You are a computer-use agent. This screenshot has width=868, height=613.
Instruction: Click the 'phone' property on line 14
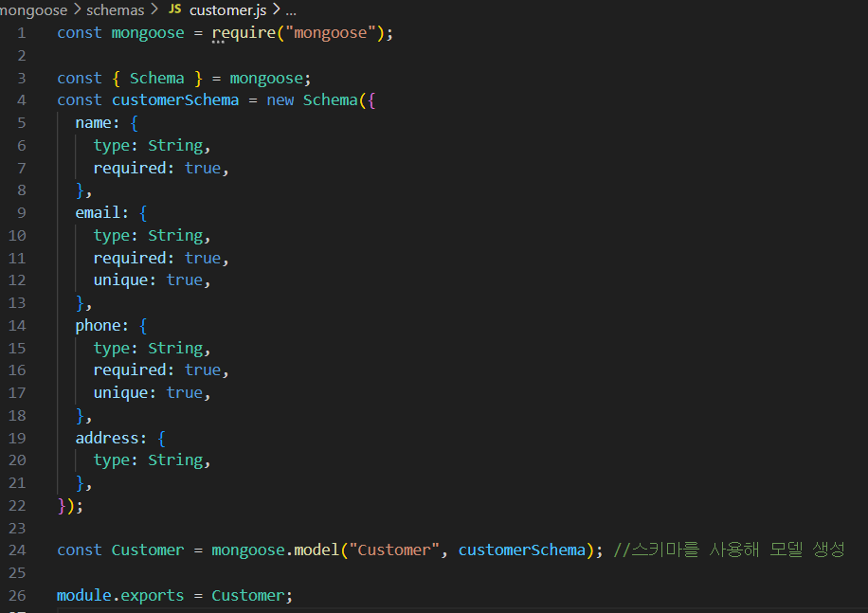point(98,325)
